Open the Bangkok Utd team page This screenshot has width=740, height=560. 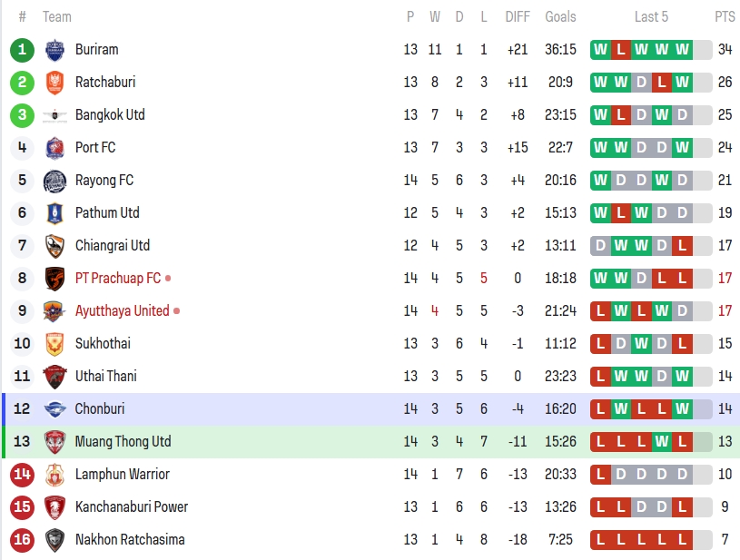click(x=110, y=114)
